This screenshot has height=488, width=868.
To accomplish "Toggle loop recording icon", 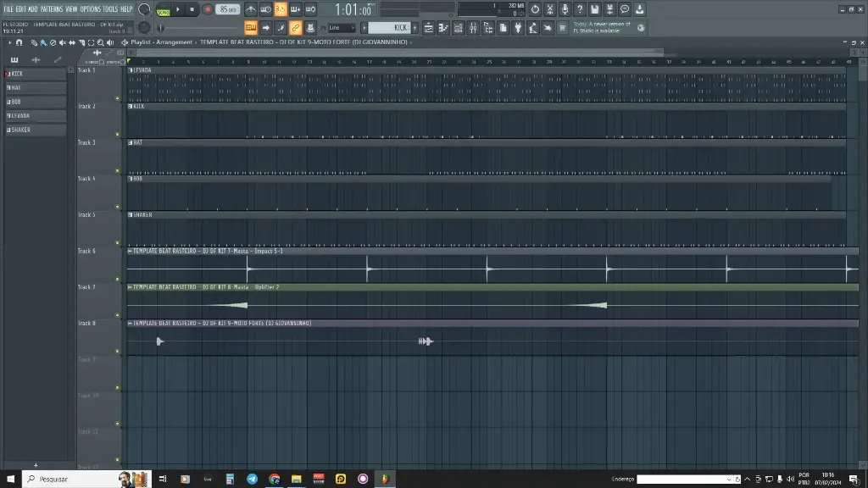I will click(310, 9).
